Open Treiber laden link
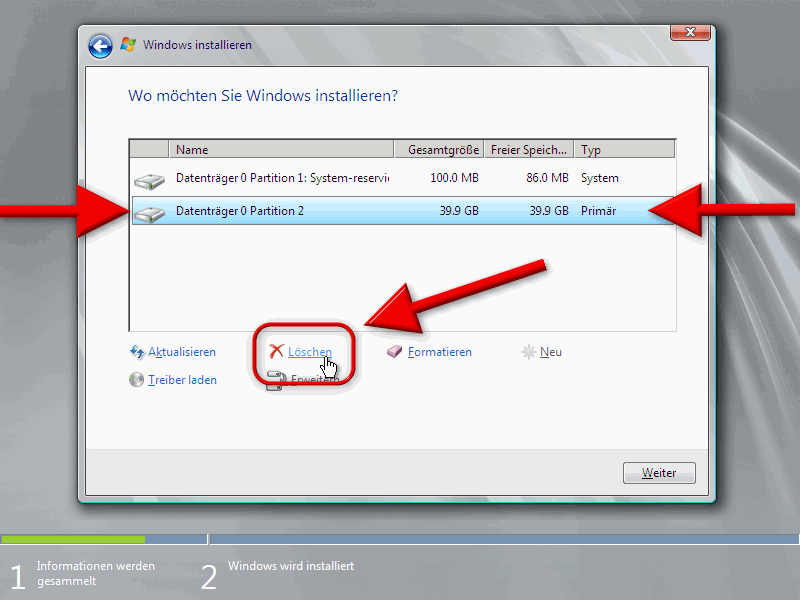The height and width of the screenshot is (600, 800). pos(182,380)
